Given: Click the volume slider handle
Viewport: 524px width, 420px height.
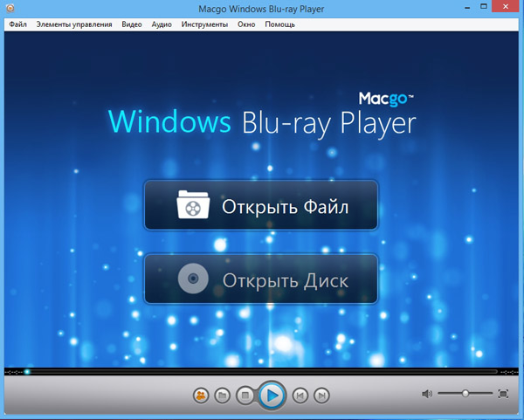Looking at the screenshot, I should click(x=465, y=394).
